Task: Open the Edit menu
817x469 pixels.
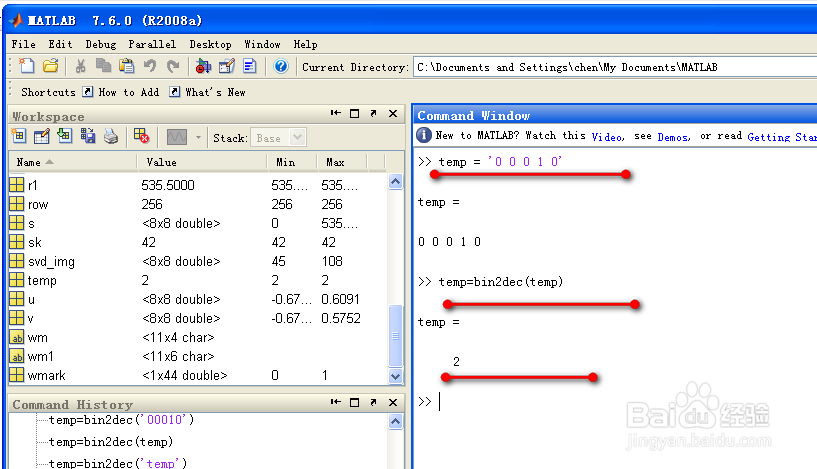Action: point(60,44)
